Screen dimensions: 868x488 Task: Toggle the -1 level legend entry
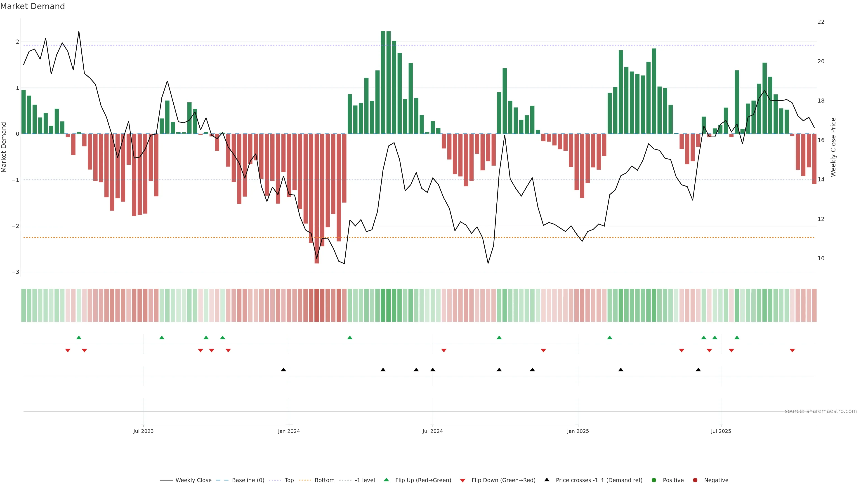click(x=365, y=480)
